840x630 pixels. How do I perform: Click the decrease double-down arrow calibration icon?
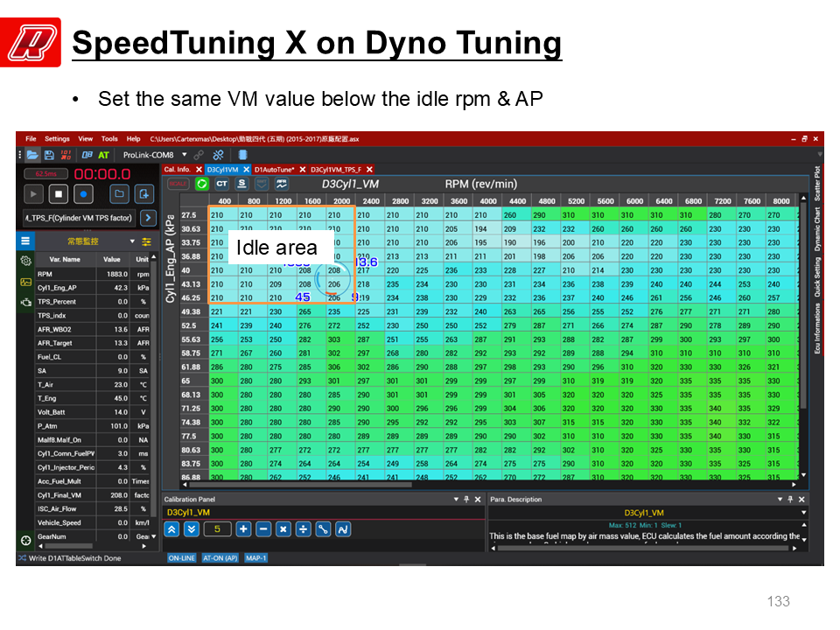tap(192, 529)
